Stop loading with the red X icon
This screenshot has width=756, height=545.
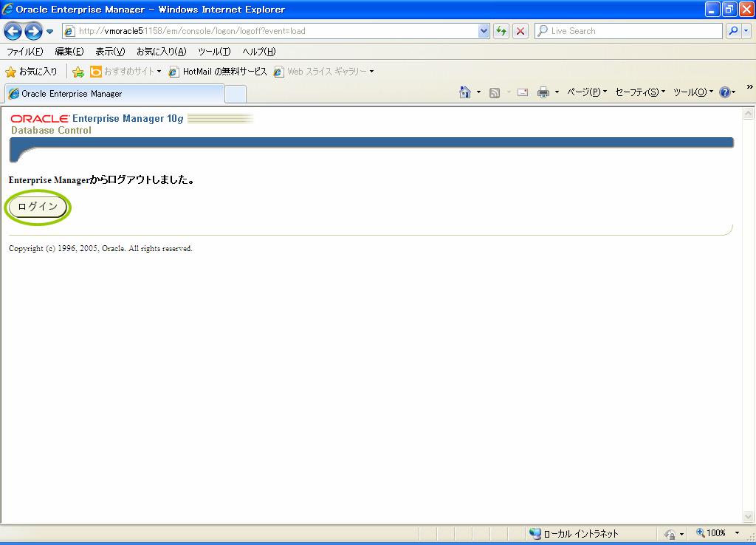point(520,31)
